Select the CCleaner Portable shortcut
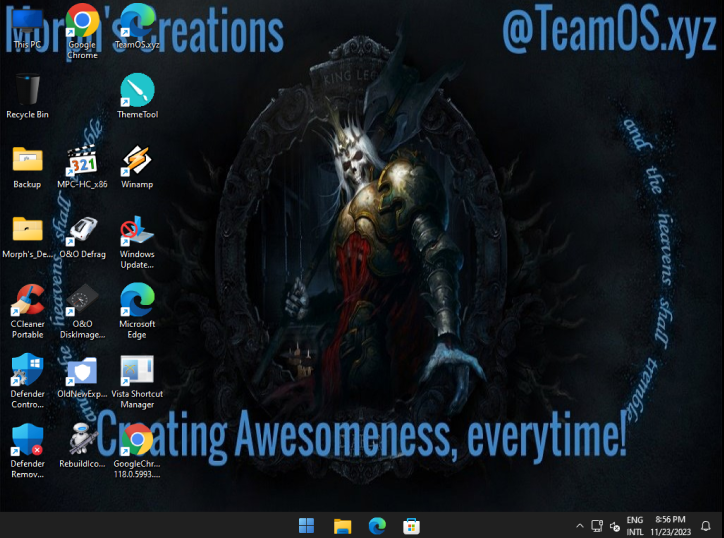Screen dimensions: 724x538 [27, 312]
